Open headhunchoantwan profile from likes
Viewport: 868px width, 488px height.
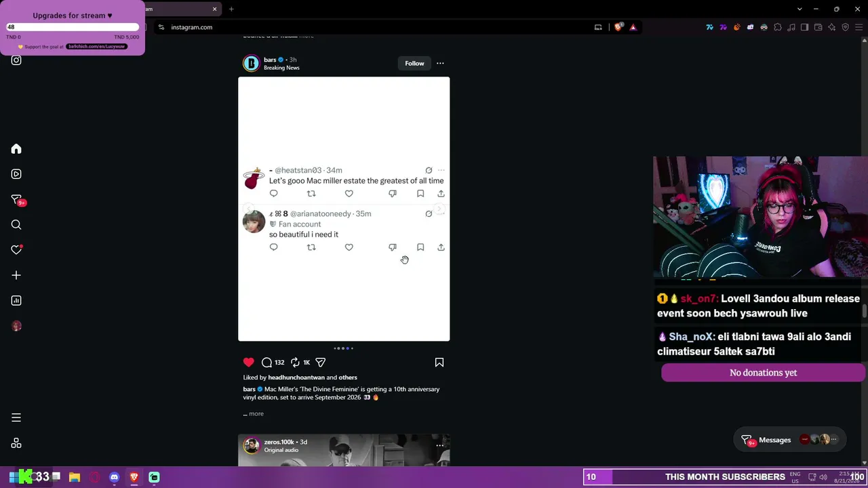296,378
